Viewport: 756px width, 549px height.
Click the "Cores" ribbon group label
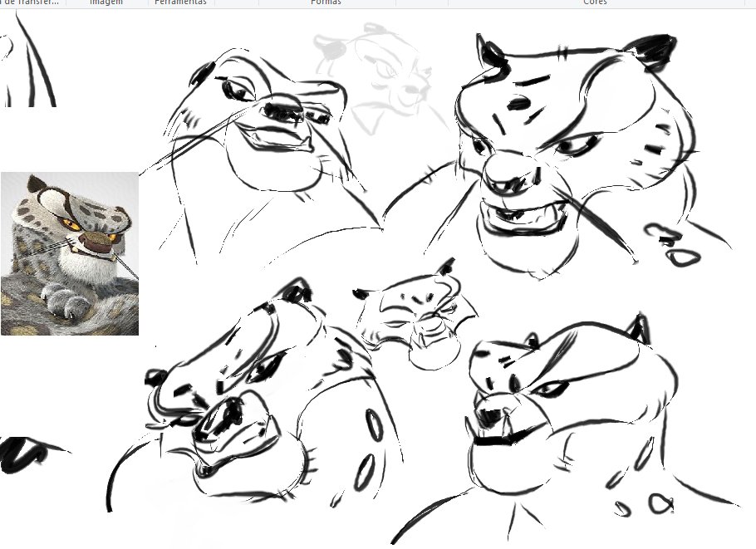tap(595, 2)
